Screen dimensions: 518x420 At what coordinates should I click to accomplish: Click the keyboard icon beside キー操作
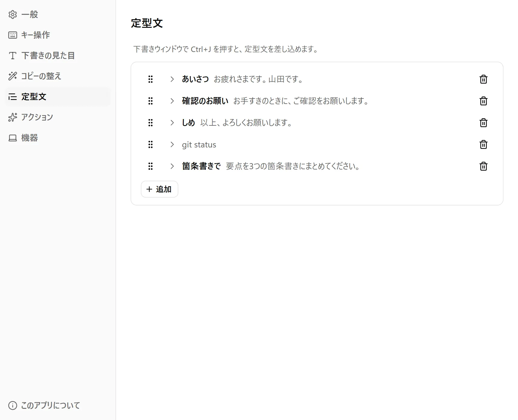[x=13, y=35]
